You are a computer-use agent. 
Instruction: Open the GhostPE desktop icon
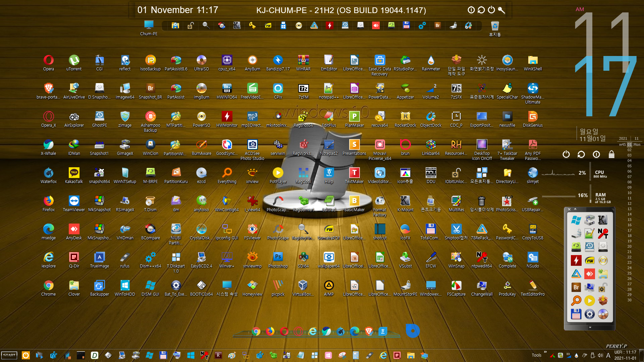tap(99, 119)
